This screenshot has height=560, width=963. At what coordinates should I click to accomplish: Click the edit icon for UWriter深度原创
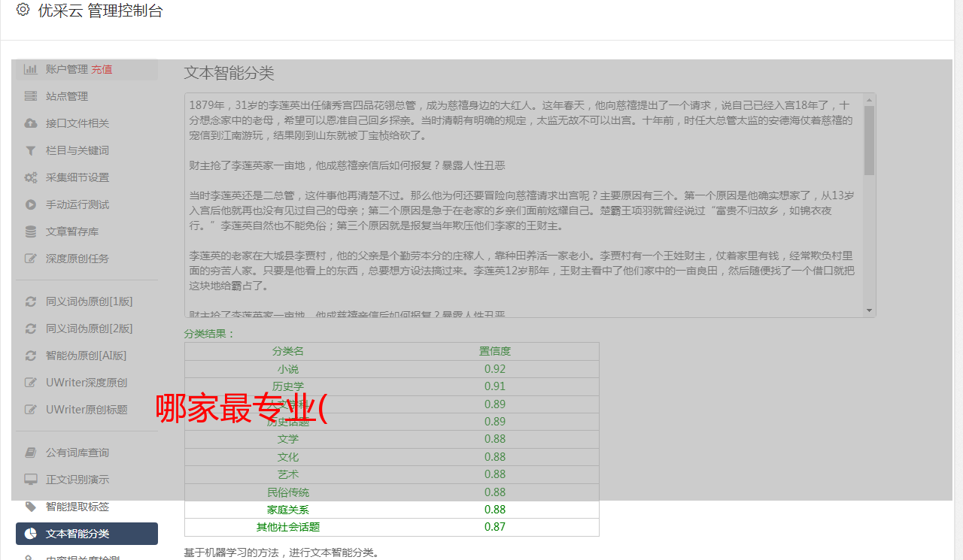coord(31,383)
